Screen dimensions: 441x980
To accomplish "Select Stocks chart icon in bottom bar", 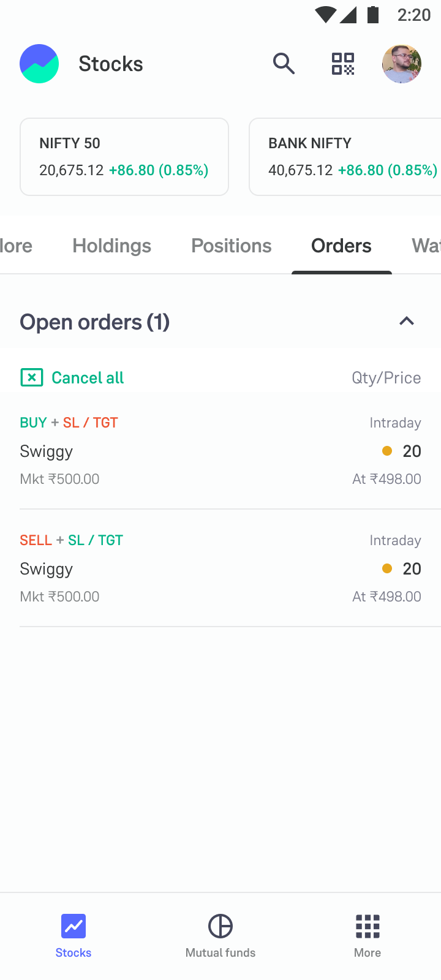I will (73, 926).
